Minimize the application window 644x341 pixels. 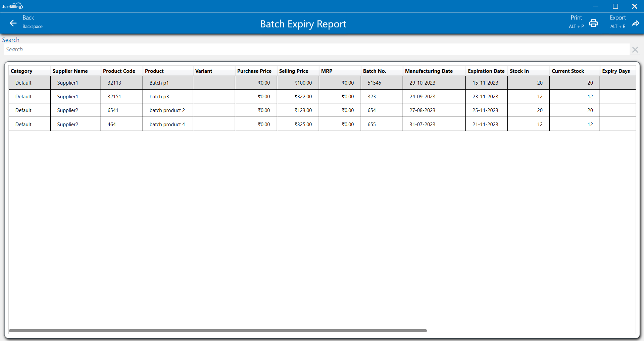[x=596, y=6]
